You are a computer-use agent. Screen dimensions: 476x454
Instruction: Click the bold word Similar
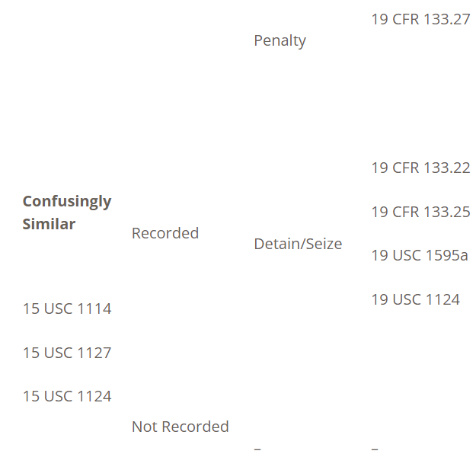(49, 224)
